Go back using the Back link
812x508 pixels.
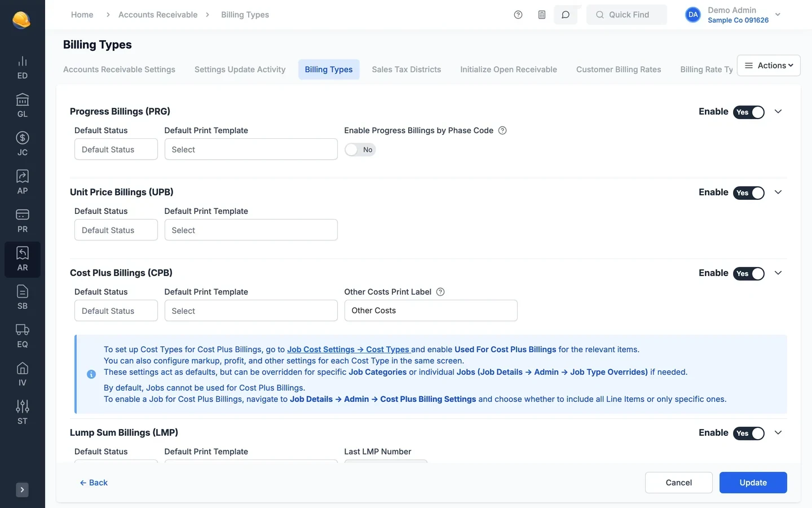click(x=94, y=483)
